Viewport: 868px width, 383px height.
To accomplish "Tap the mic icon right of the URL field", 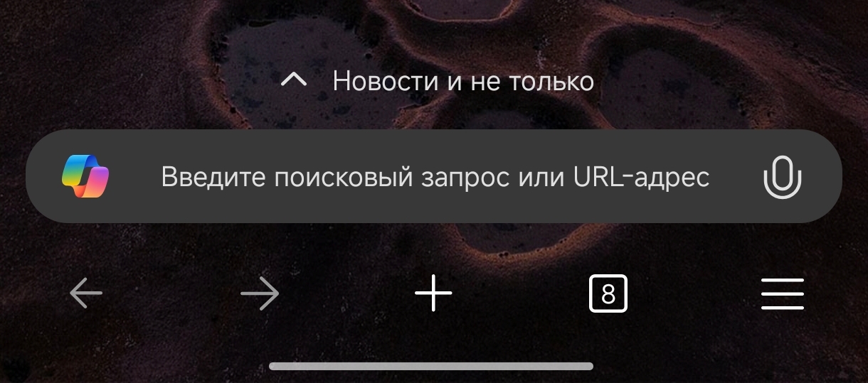I will tap(782, 176).
